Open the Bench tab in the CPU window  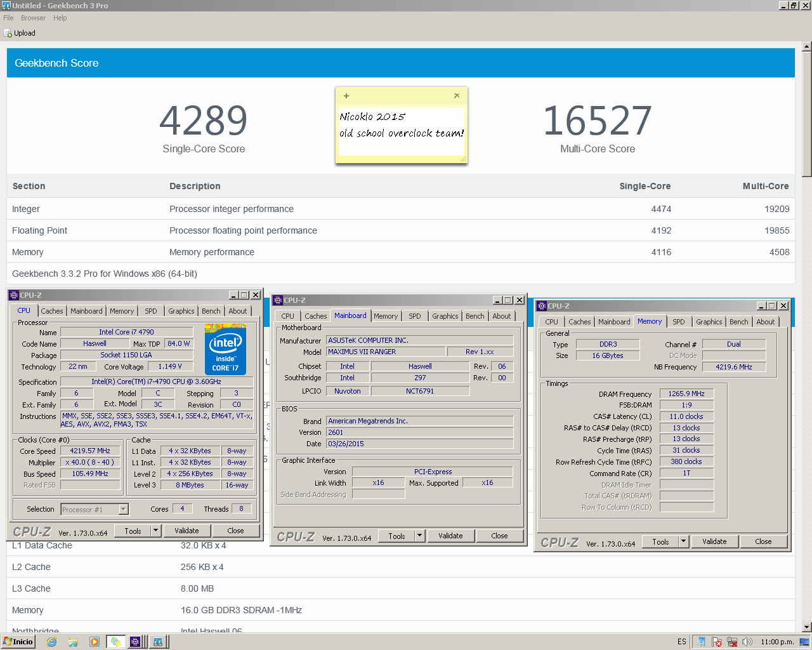pyautogui.click(x=211, y=311)
